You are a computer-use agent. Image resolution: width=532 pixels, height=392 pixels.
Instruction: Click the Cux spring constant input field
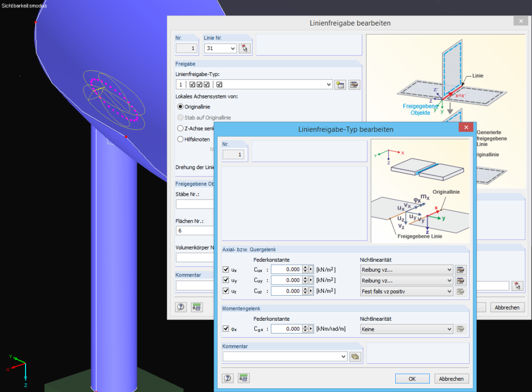(x=287, y=270)
